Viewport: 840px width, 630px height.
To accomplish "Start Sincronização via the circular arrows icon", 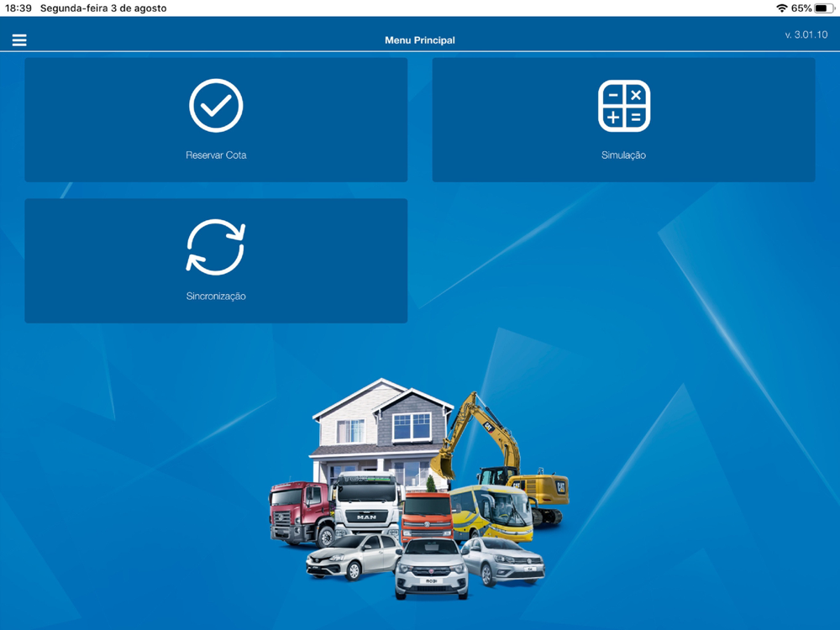I will [x=216, y=247].
